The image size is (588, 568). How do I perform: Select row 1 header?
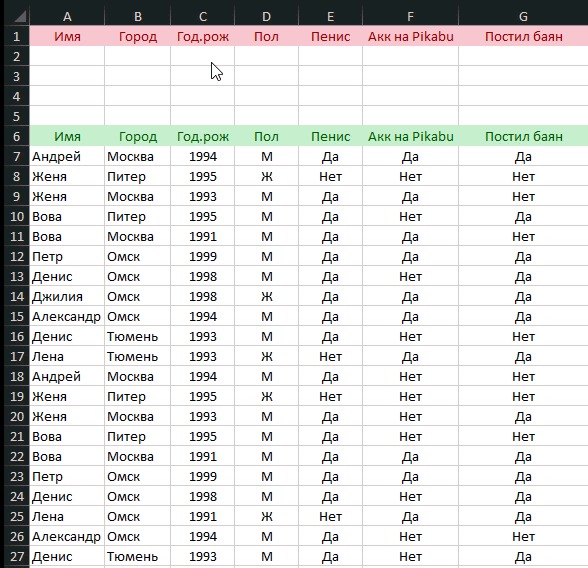click(17, 36)
